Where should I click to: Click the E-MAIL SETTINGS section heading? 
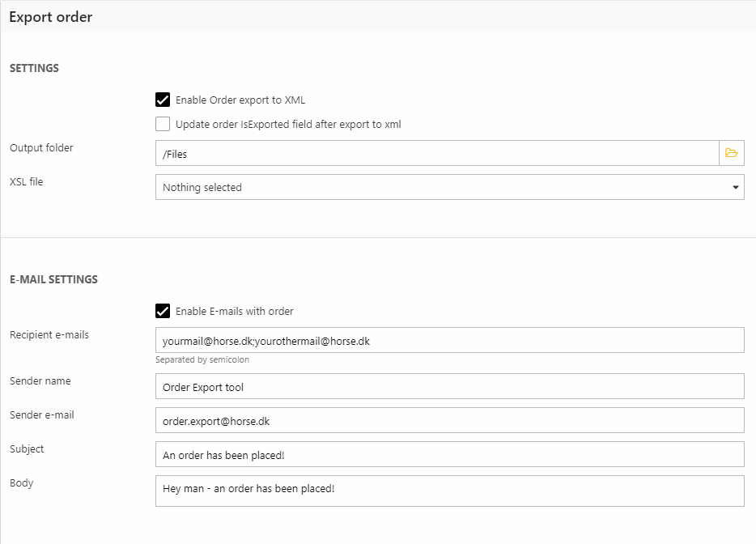pyautogui.click(x=53, y=279)
